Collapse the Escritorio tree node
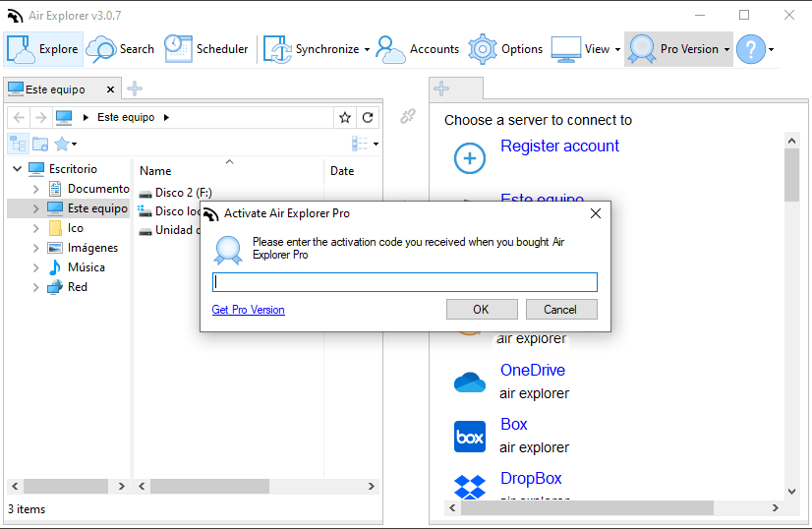812x529 pixels. pos(17,169)
